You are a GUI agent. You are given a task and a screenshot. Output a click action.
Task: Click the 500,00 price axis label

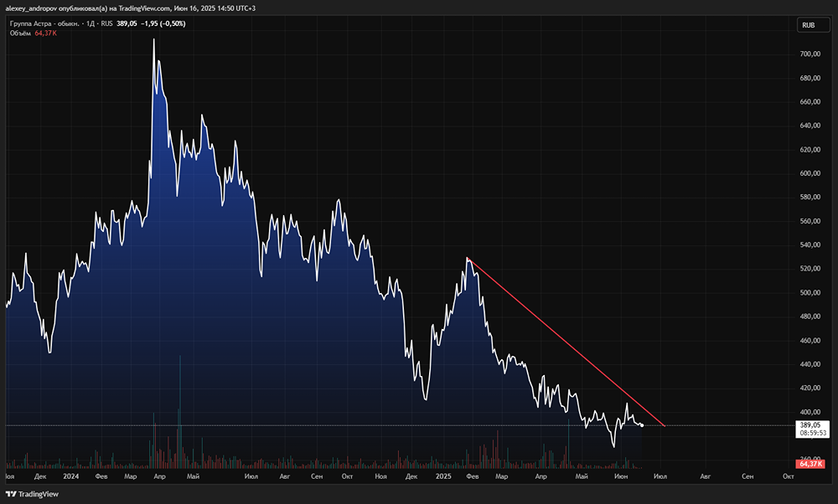(x=810, y=292)
